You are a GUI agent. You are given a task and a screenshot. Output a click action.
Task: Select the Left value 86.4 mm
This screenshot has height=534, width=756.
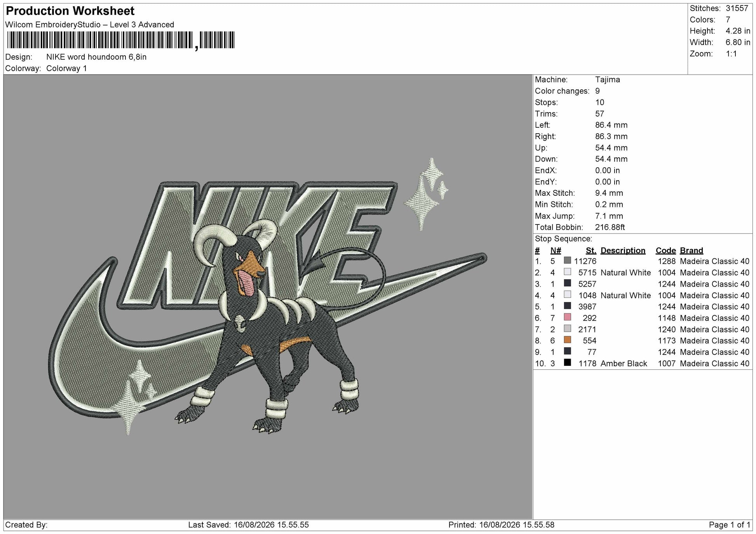[x=611, y=125]
